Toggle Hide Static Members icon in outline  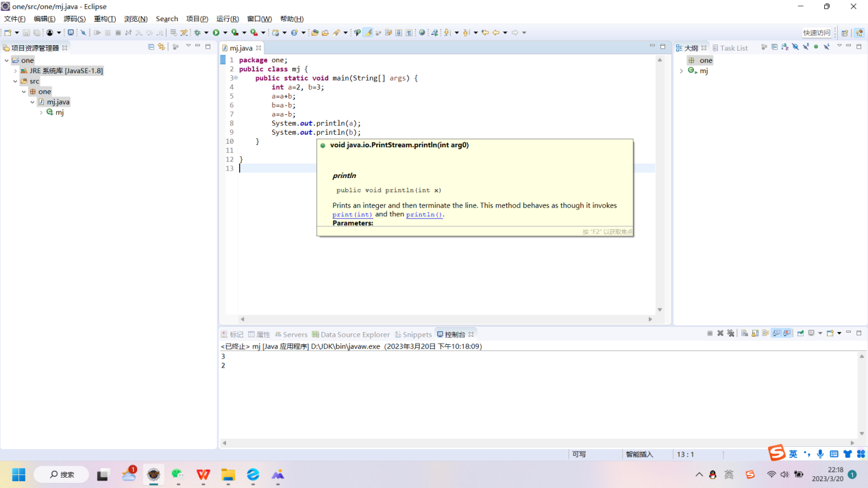click(x=806, y=47)
